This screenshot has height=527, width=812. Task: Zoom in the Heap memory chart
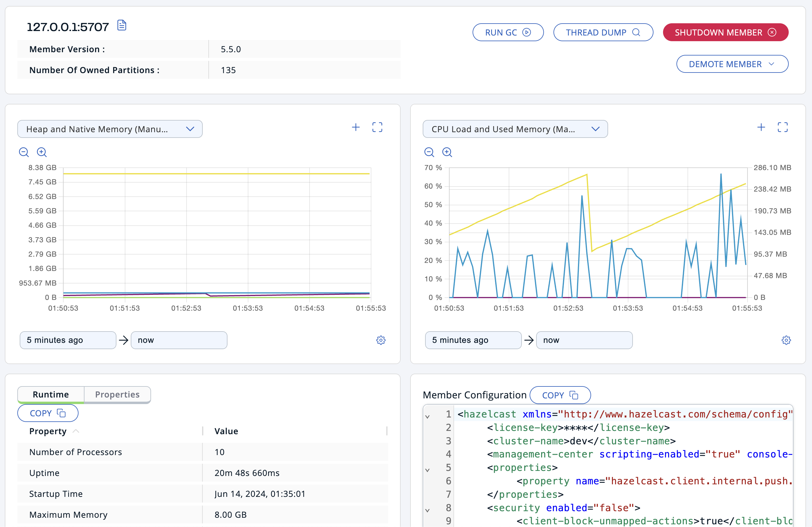41,152
